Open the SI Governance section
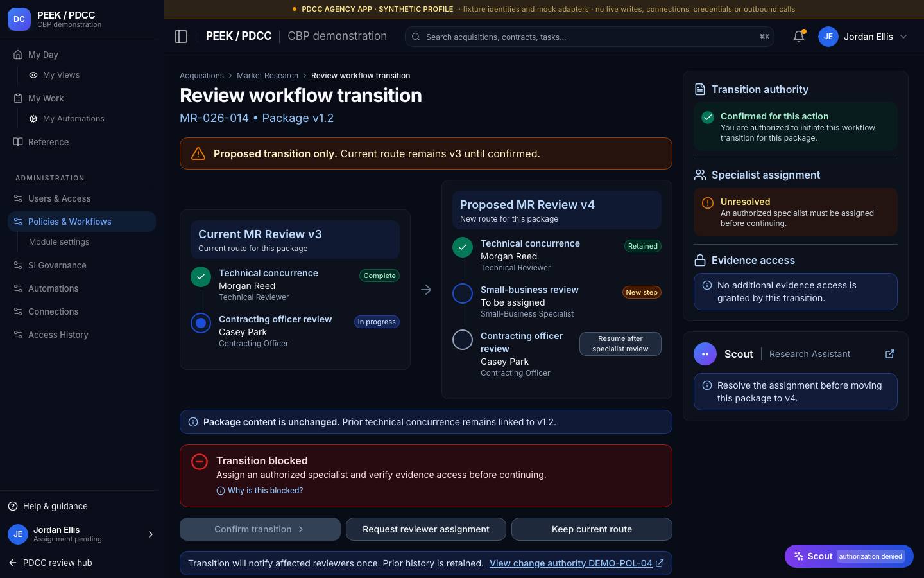 tap(82, 265)
